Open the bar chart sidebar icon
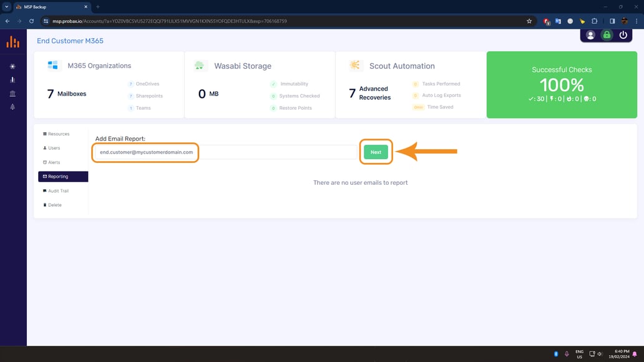 [12, 80]
